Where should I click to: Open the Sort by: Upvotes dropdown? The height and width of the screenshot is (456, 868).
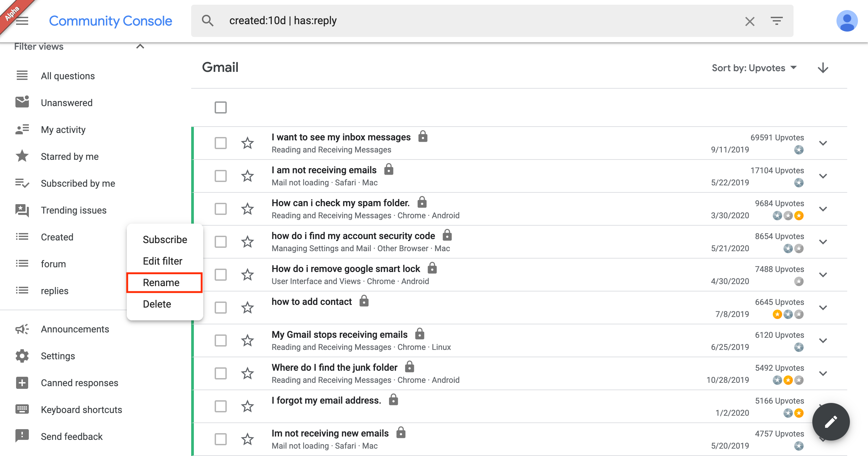[754, 68]
